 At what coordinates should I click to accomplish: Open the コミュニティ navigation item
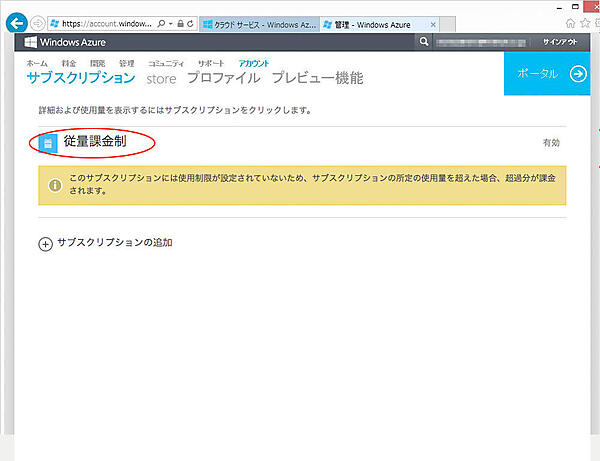[x=166, y=64]
